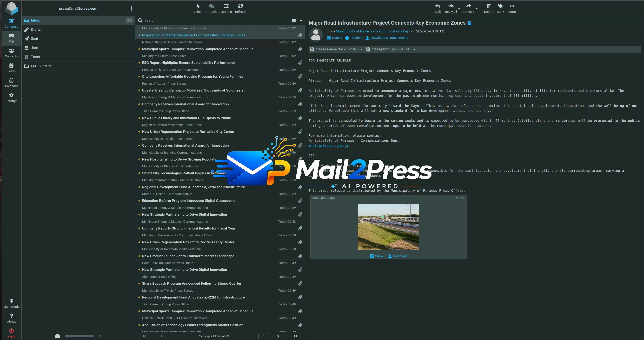Screen dimensions: 644x340
Task: Switch to Light mode
Action: coord(11,303)
